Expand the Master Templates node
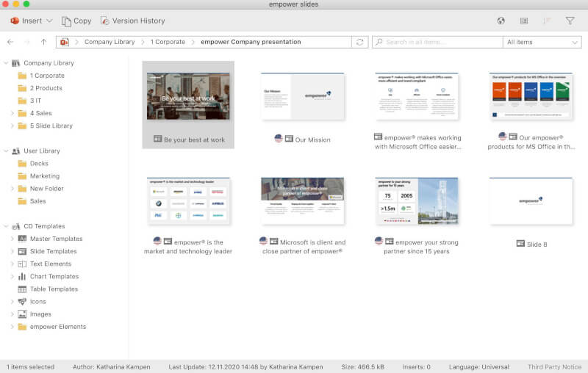 12,239
